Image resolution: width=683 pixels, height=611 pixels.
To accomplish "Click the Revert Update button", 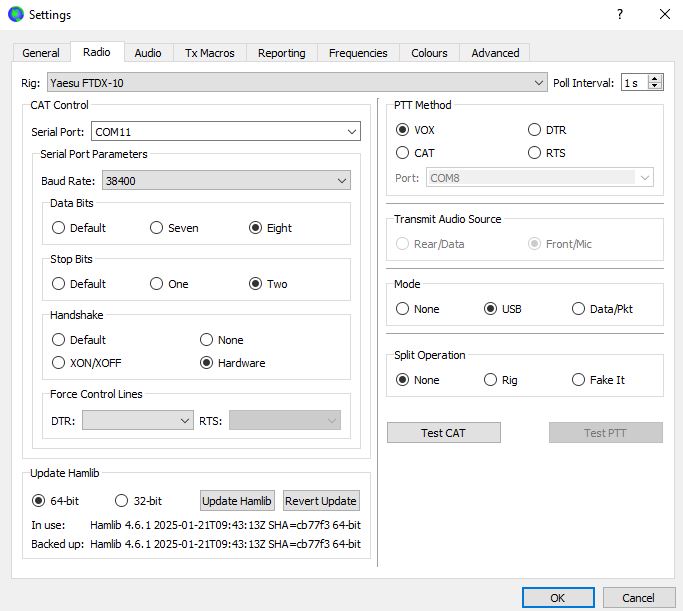I will tap(321, 501).
